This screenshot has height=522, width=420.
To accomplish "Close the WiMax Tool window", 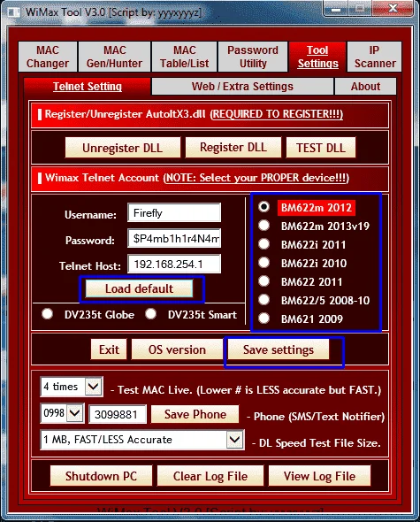I will 393,9.
